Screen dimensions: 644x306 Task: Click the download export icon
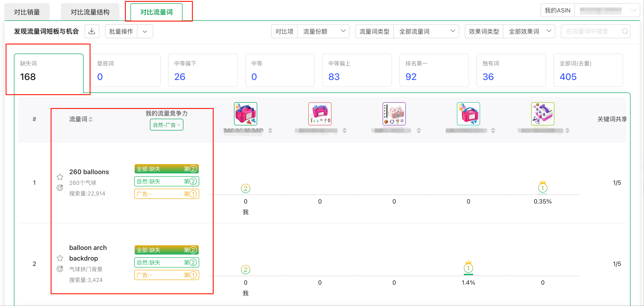point(92,31)
